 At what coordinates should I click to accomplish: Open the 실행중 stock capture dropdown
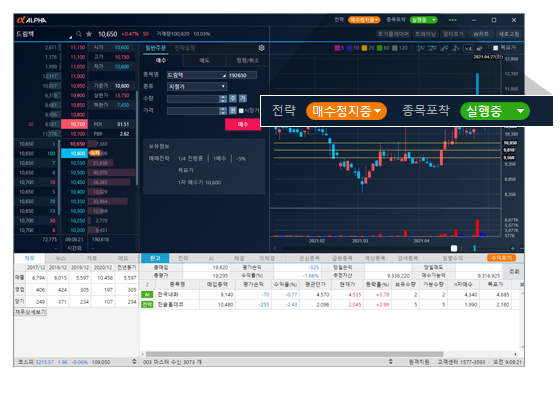[x=495, y=111]
